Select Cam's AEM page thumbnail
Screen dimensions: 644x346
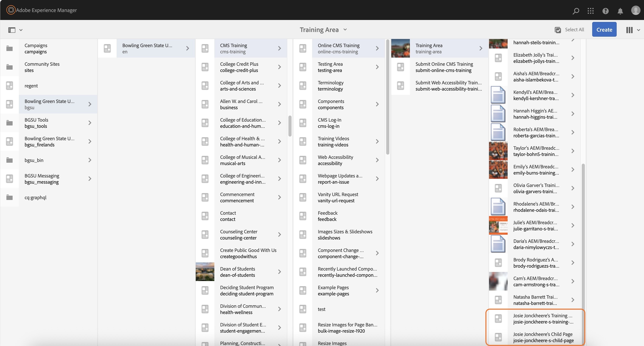point(498,281)
